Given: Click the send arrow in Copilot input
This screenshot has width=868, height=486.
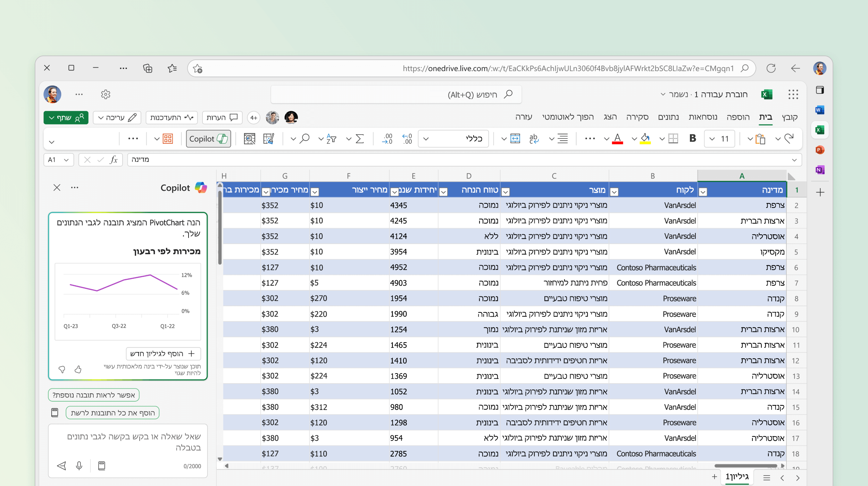Looking at the screenshot, I should click(x=61, y=466).
